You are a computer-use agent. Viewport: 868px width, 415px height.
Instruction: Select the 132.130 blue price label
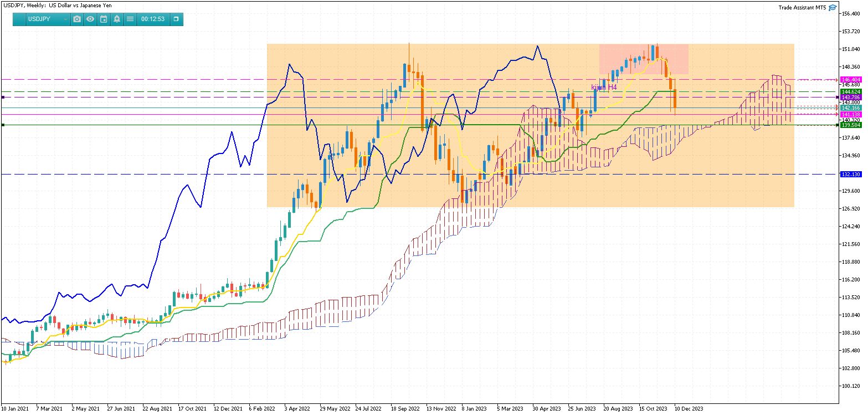point(851,174)
